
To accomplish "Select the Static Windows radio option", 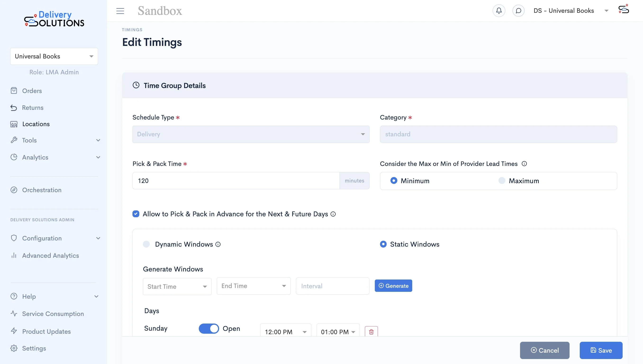I will 383,244.
